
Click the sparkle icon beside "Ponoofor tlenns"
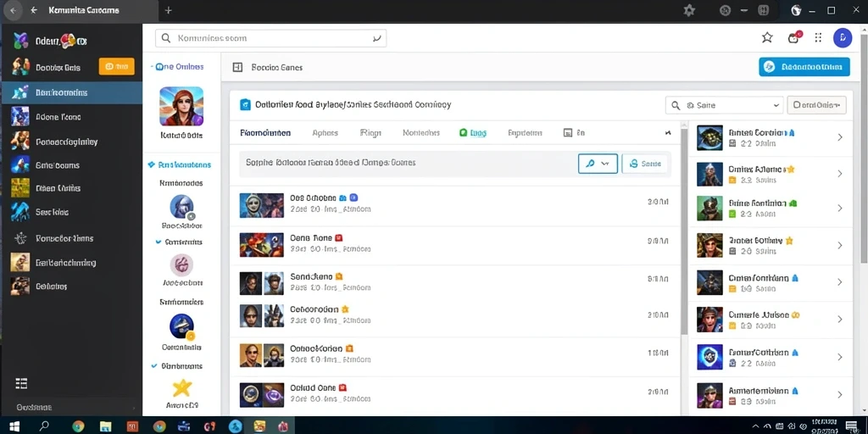[20, 238]
